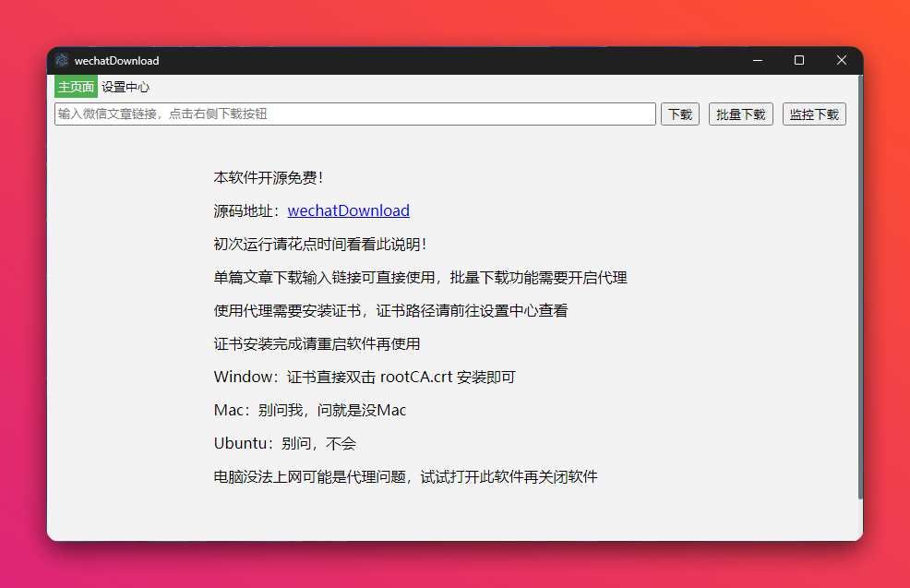This screenshot has height=588, width=910.
Task: Close the wechatDownload window
Action: (x=842, y=60)
